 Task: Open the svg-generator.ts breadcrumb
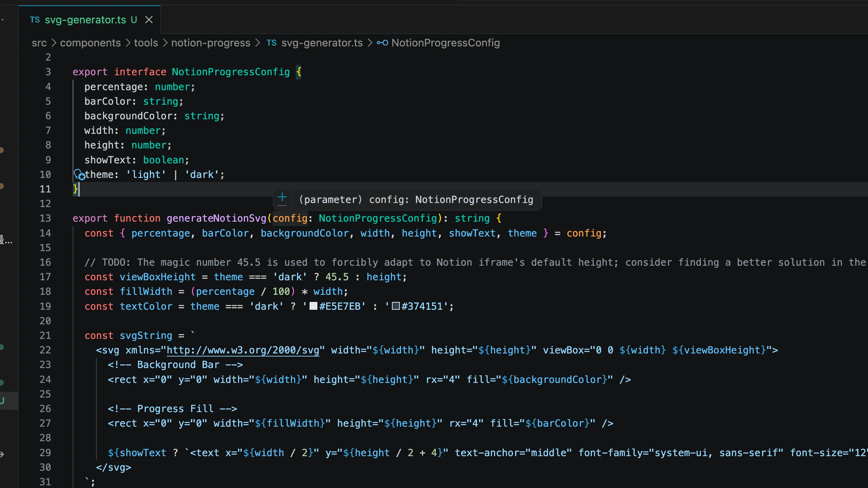[322, 43]
